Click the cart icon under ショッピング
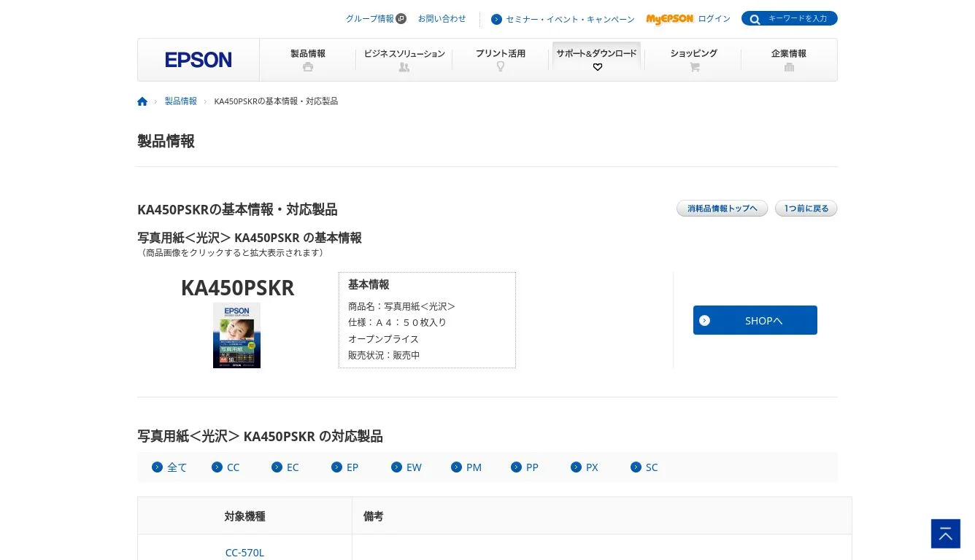Viewport: 975px width, 560px height. (694, 67)
